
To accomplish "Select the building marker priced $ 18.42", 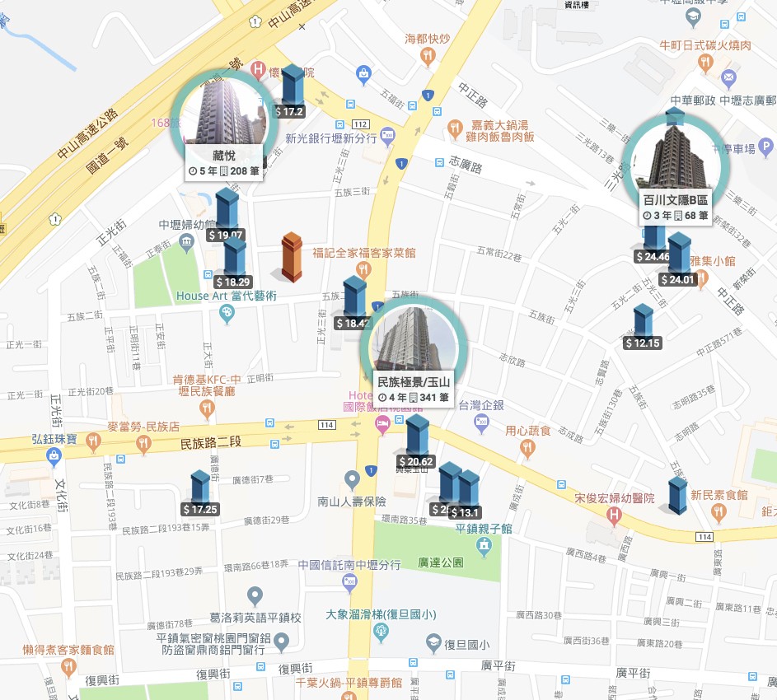I will tap(355, 296).
